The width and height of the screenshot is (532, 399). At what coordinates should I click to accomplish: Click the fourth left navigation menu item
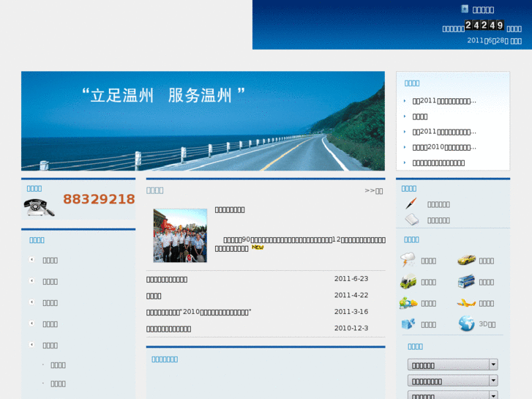pos(50,324)
